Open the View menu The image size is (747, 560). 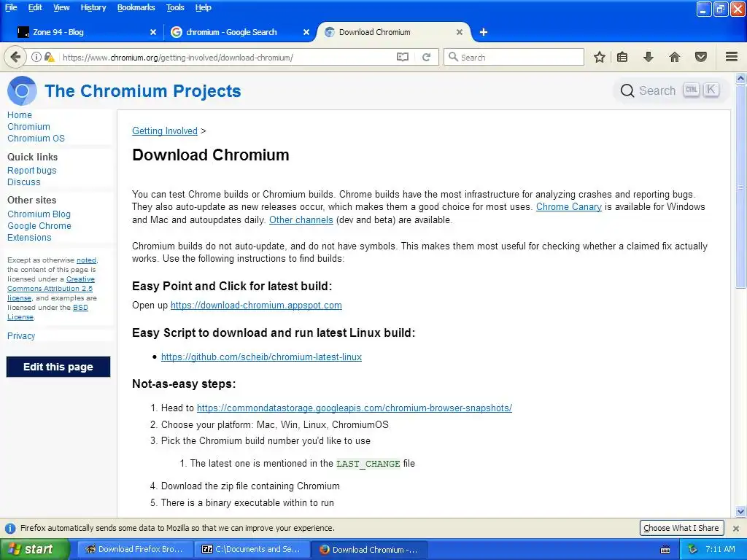pyautogui.click(x=61, y=7)
